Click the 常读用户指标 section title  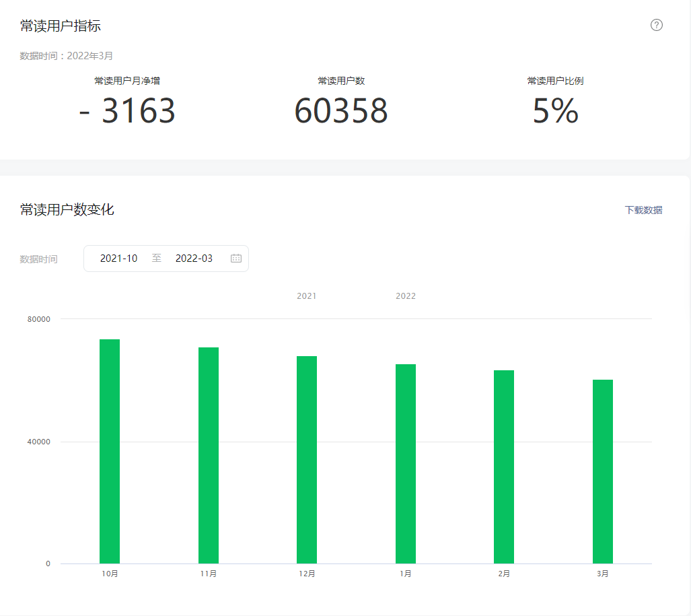[x=61, y=26]
